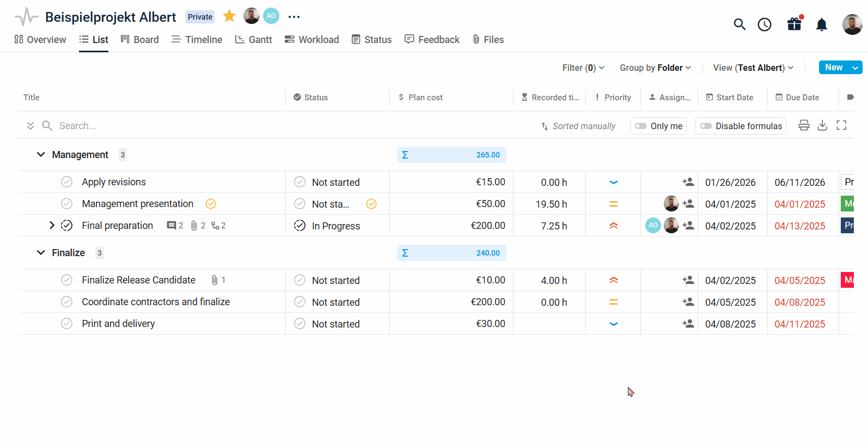This screenshot has width=868, height=448.
Task: Collapse the Management folder group
Action: pos(41,155)
